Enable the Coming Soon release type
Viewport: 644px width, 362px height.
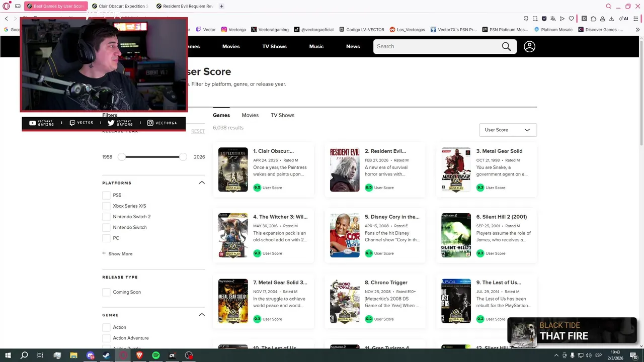106,292
